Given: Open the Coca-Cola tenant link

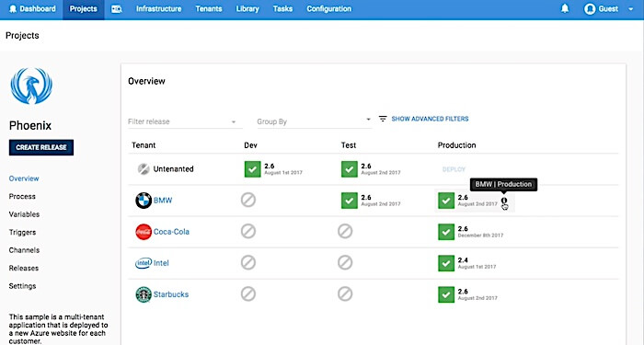Looking at the screenshot, I should [x=171, y=232].
